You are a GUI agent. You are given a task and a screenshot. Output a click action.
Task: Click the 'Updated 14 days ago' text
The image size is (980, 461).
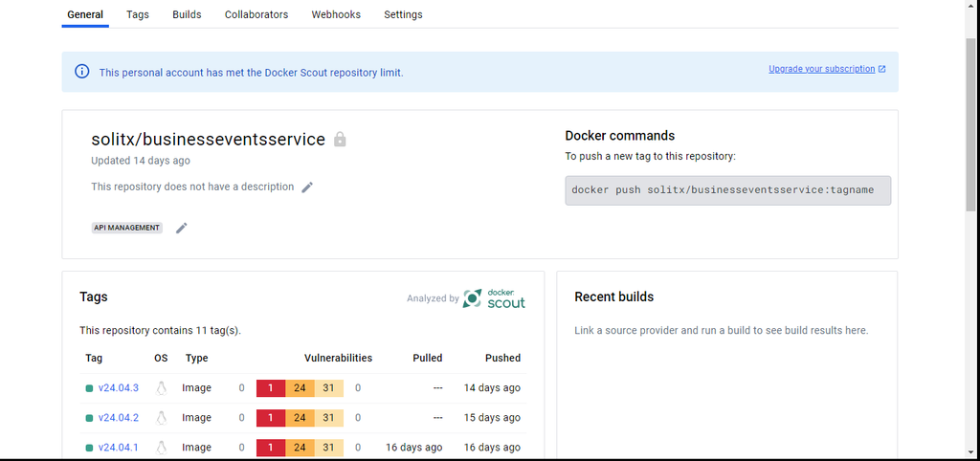click(141, 161)
